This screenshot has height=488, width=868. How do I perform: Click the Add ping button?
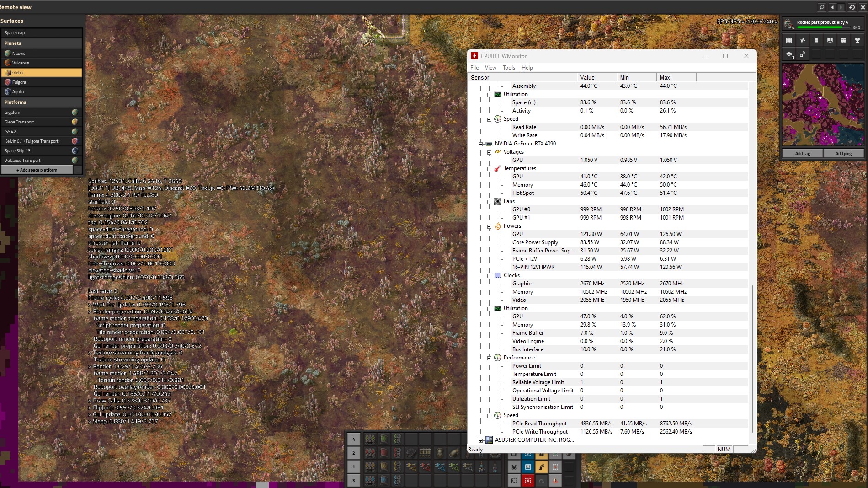(843, 153)
